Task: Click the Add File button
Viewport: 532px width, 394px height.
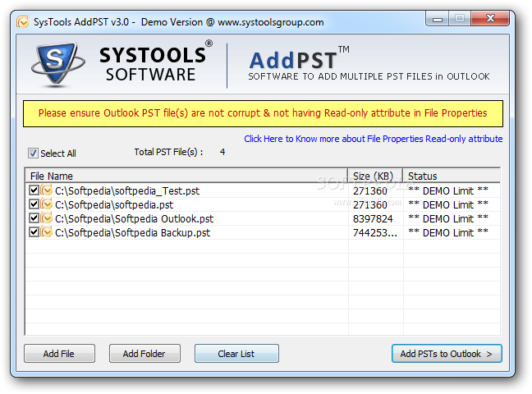Action: click(59, 354)
